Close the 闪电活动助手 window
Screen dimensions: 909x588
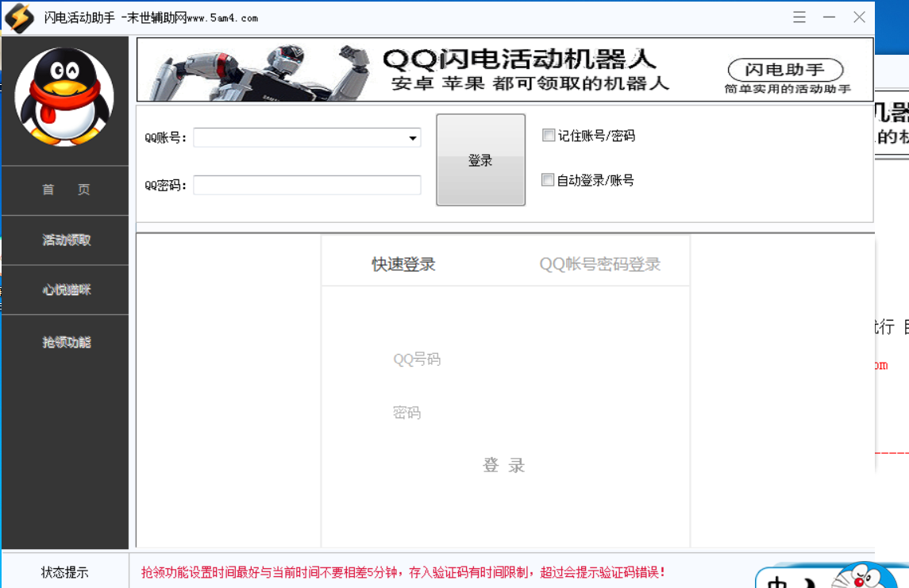pos(859,17)
